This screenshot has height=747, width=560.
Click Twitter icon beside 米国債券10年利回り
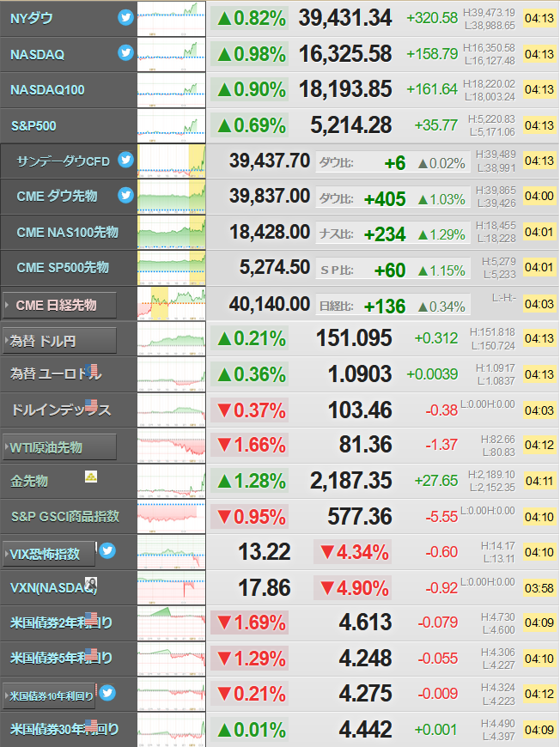click(x=107, y=693)
